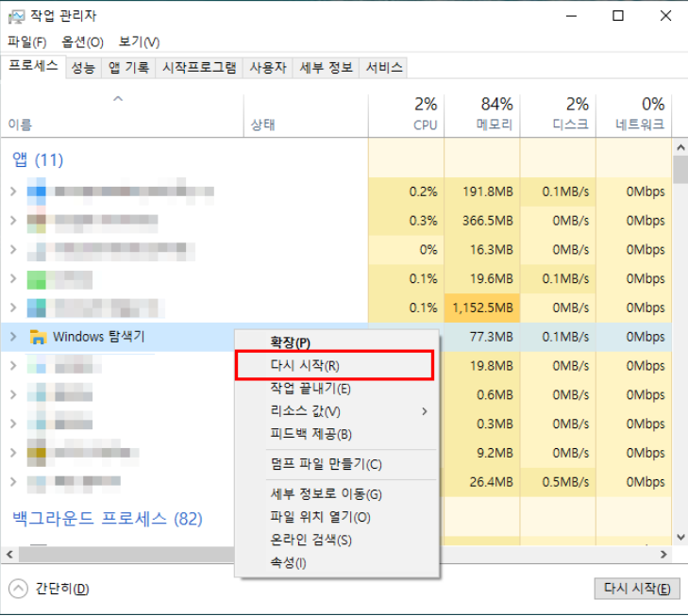
Task: Switch to the 시작프로그램 tab
Action: (x=199, y=68)
